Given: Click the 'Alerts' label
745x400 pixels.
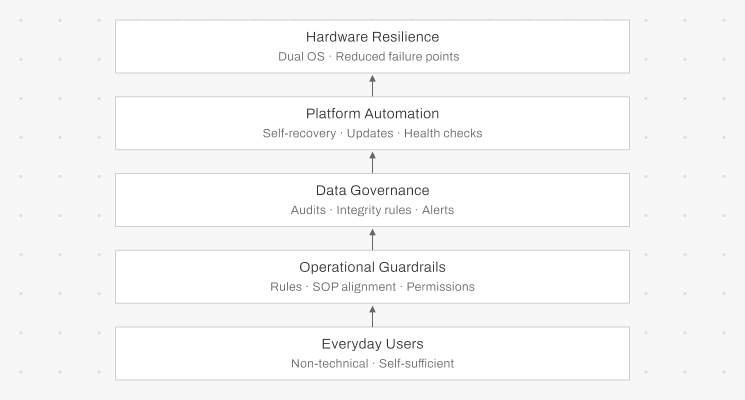Looking at the screenshot, I should pyautogui.click(x=438, y=210).
